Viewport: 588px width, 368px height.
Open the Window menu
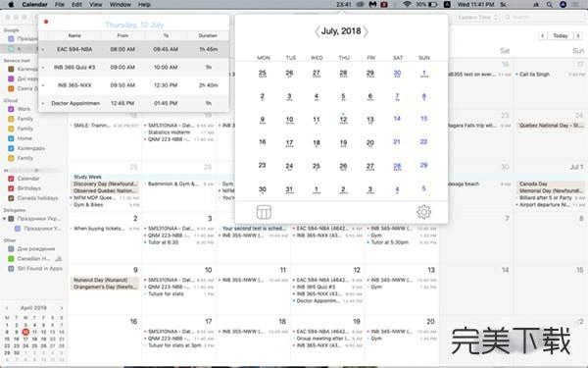(x=120, y=5)
